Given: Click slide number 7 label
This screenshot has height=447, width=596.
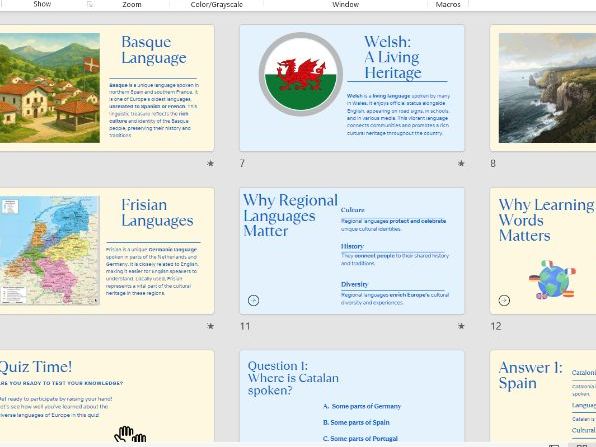Looking at the screenshot, I should (242, 163).
